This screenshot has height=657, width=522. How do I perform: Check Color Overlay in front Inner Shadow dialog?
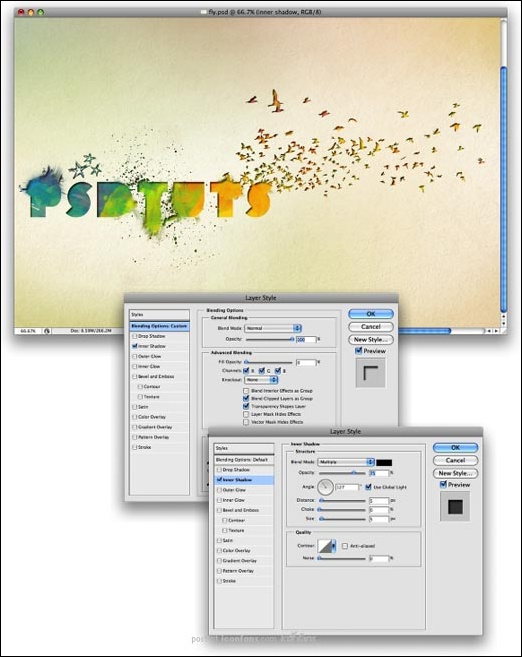click(x=219, y=551)
